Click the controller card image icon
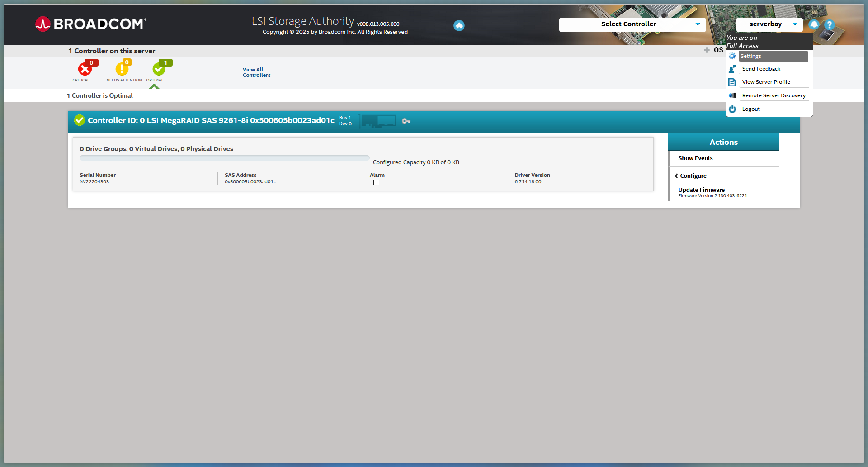The height and width of the screenshot is (467, 868). [378, 121]
